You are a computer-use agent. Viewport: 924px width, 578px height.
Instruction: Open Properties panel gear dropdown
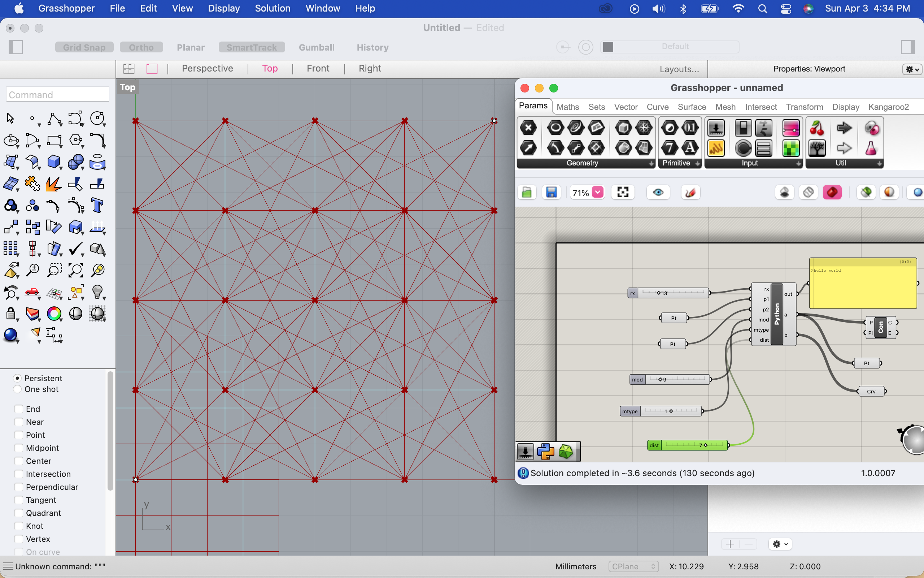point(912,69)
